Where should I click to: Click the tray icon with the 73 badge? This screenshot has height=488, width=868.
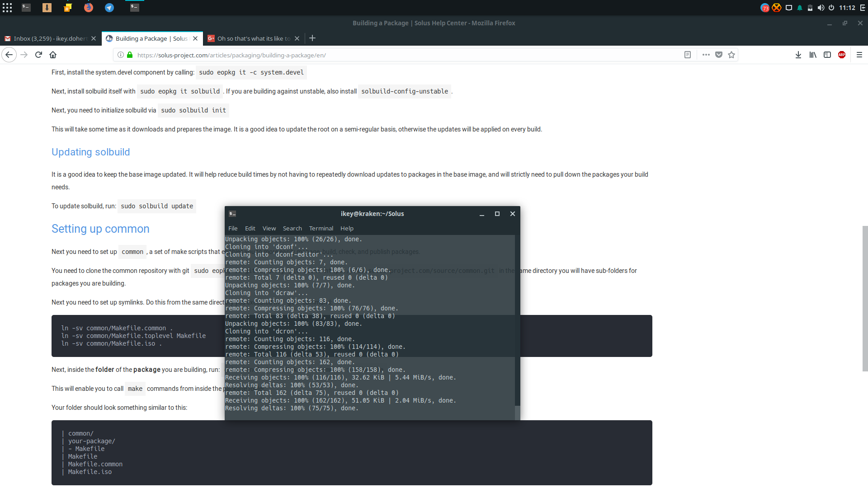765,8
